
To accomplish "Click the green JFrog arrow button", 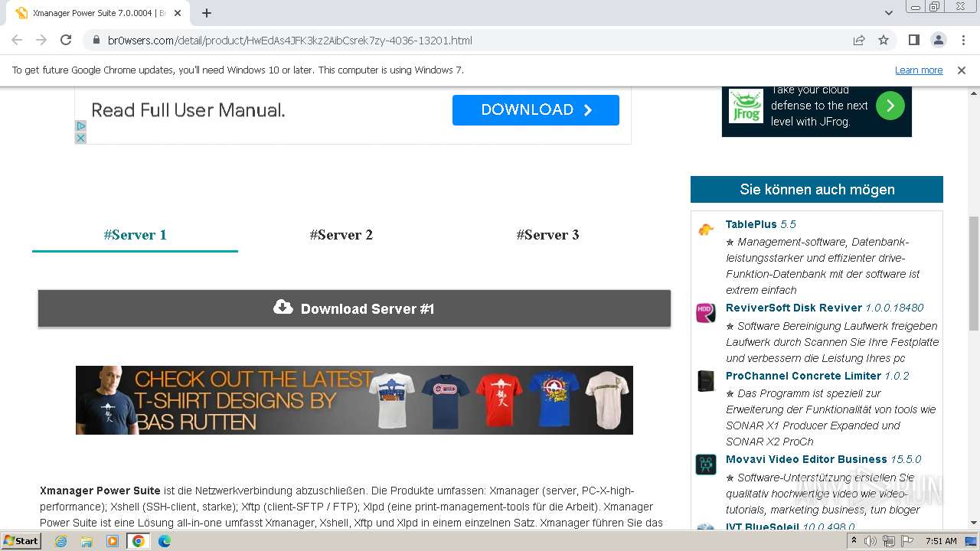I will point(890,106).
